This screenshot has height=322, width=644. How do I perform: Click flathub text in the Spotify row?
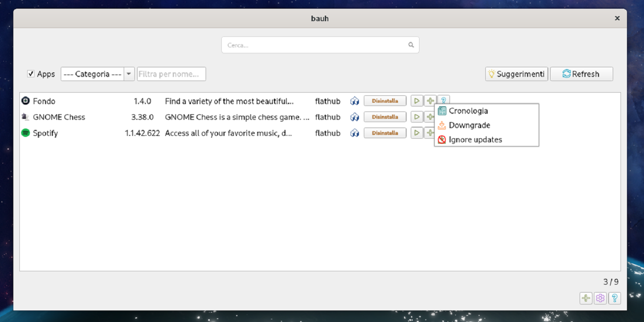tap(328, 133)
